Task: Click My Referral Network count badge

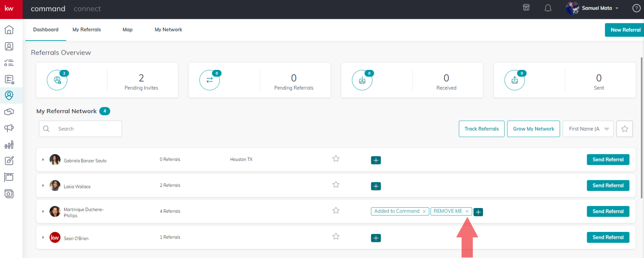Action: (x=104, y=111)
